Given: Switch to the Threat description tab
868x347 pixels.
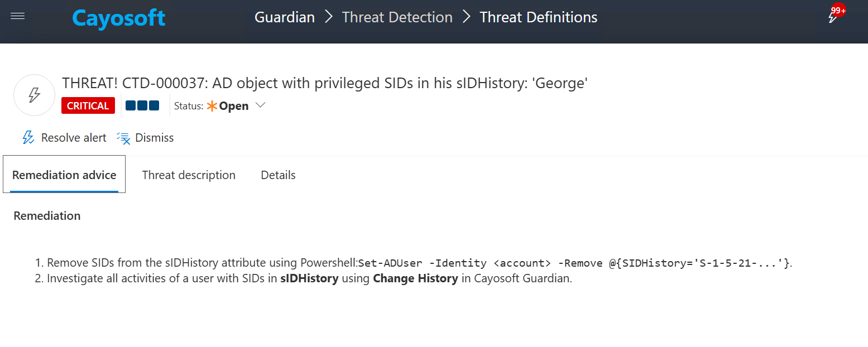Looking at the screenshot, I should click(x=189, y=175).
